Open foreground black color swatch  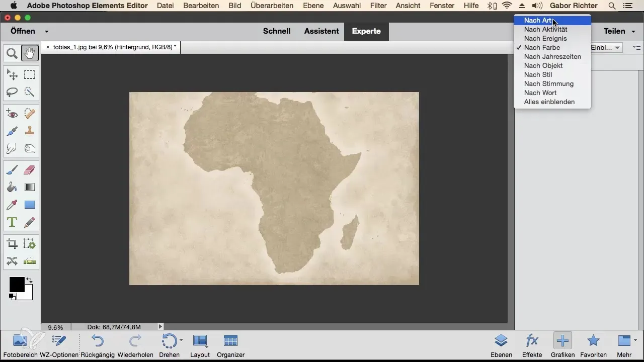(16, 284)
